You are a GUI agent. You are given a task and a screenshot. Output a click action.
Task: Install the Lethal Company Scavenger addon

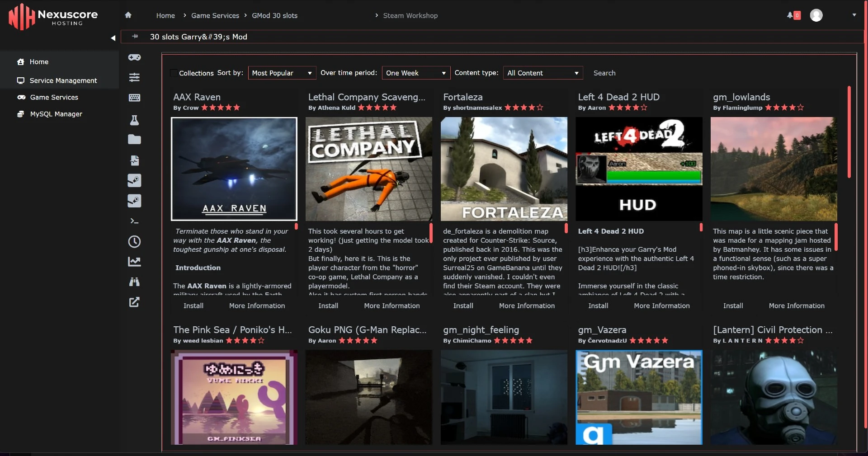pyautogui.click(x=328, y=306)
